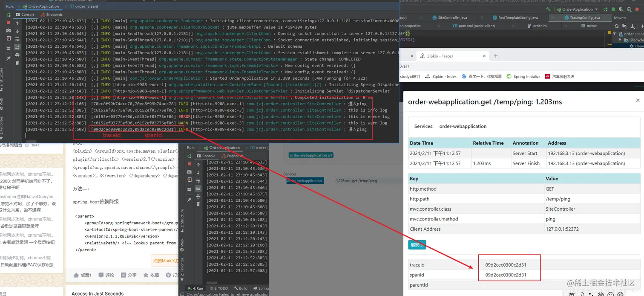Select the order [clean] run tab

84,6
